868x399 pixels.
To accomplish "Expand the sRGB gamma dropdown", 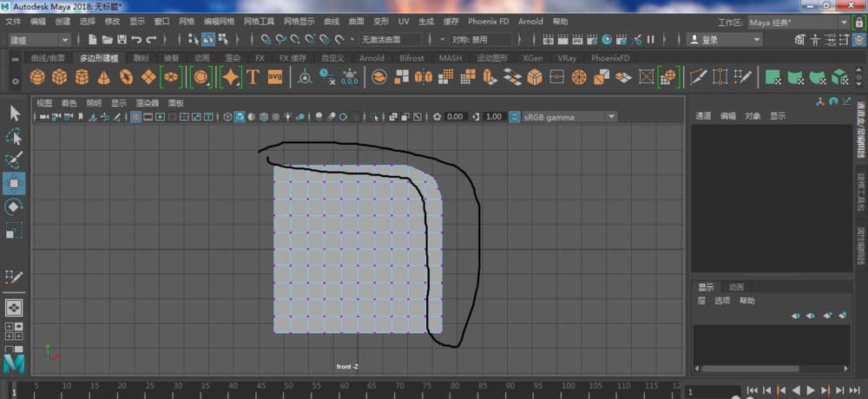I will coord(611,117).
